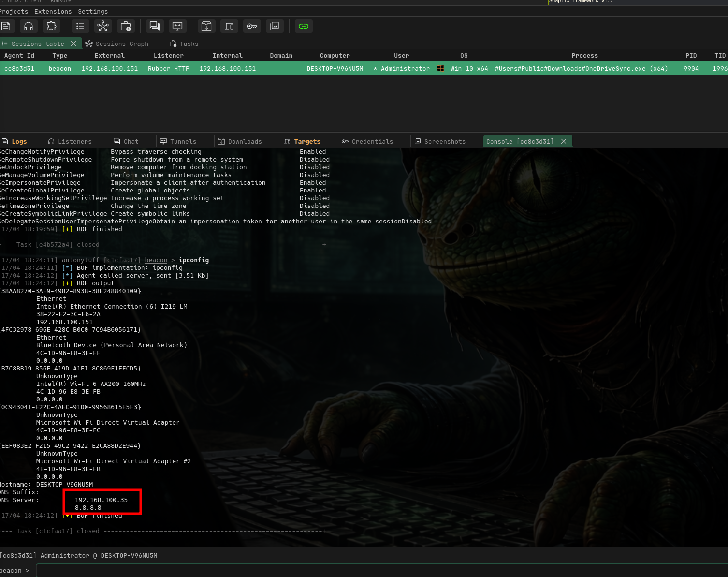Open chat via the speech bubbles toolbar icon

tap(155, 26)
